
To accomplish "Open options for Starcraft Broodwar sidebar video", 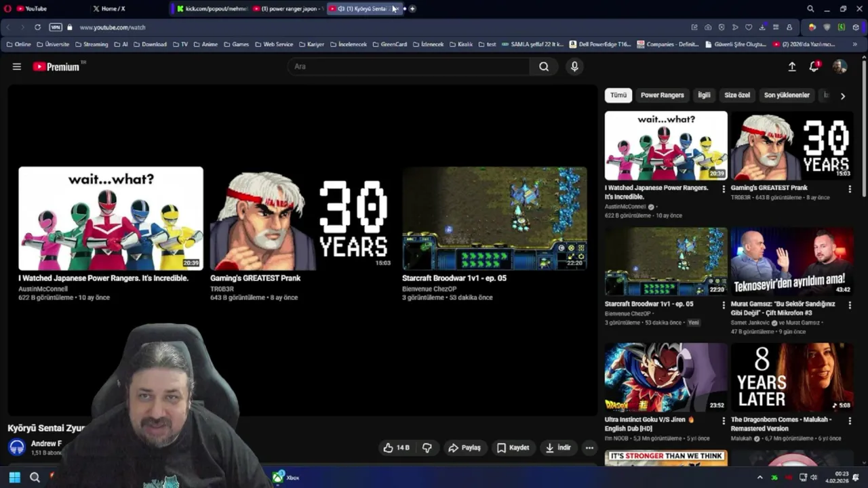I will [723, 305].
